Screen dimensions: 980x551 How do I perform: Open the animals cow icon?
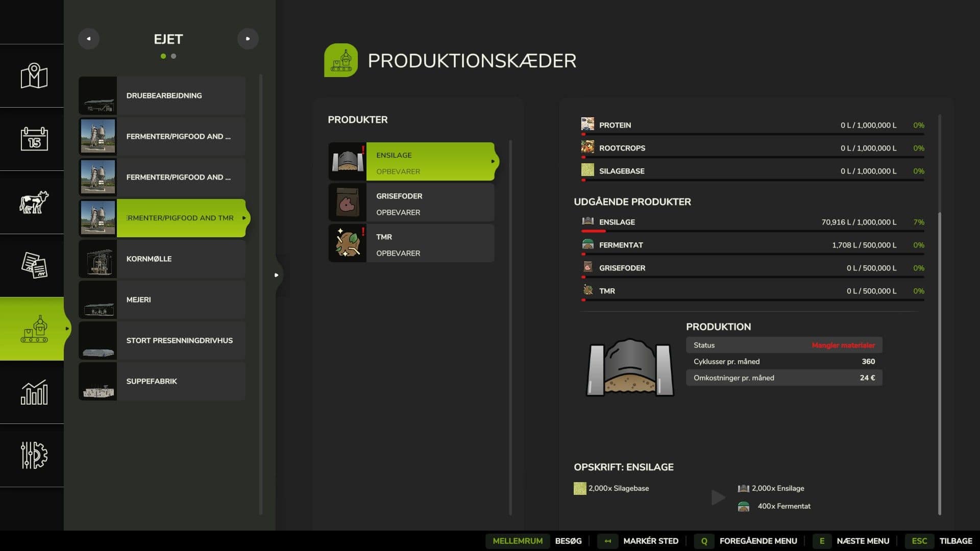pos(34,202)
